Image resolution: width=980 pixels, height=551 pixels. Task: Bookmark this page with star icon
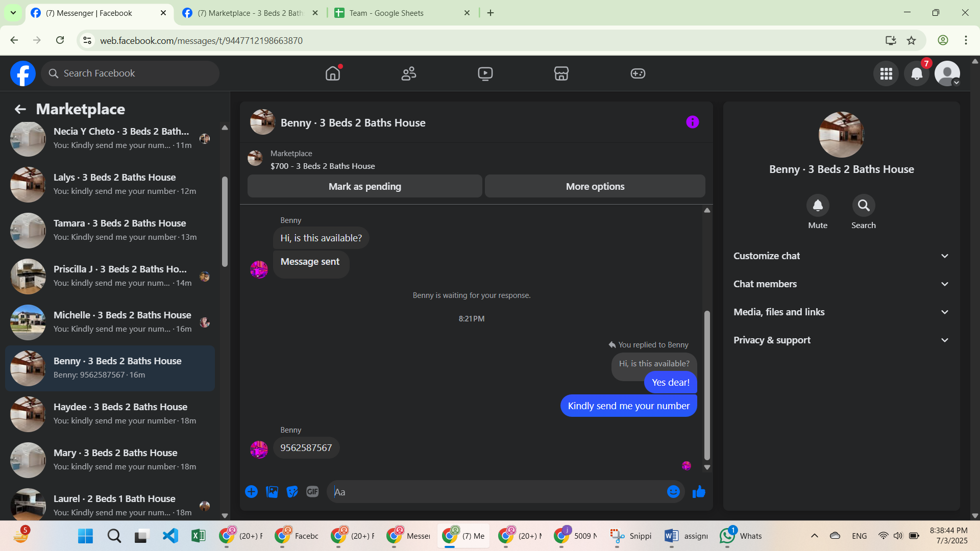(911, 40)
